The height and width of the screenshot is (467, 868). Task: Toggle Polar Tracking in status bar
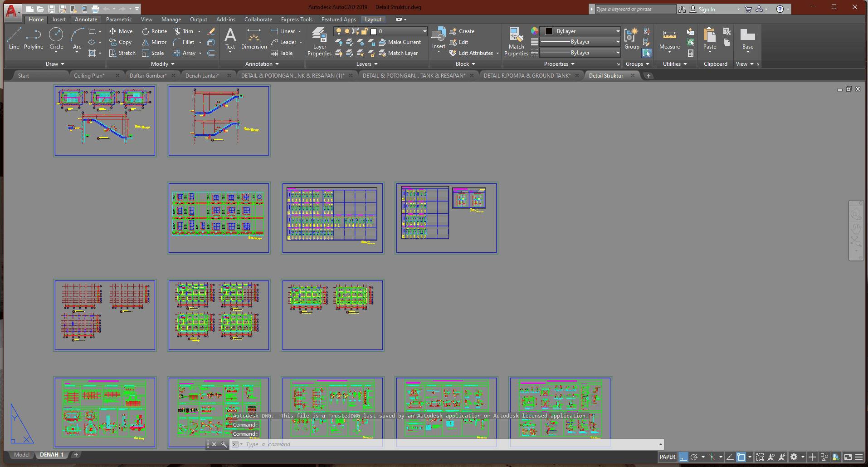click(x=694, y=457)
